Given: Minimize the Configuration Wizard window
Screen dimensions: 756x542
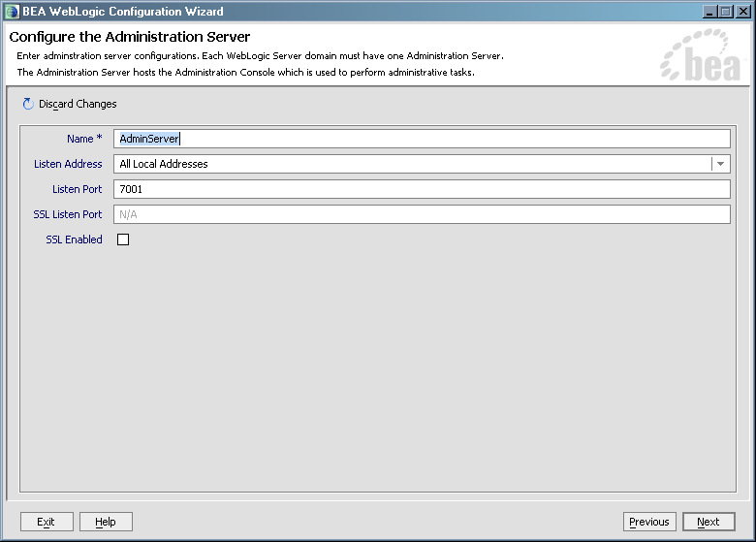Looking at the screenshot, I should click(x=709, y=12).
